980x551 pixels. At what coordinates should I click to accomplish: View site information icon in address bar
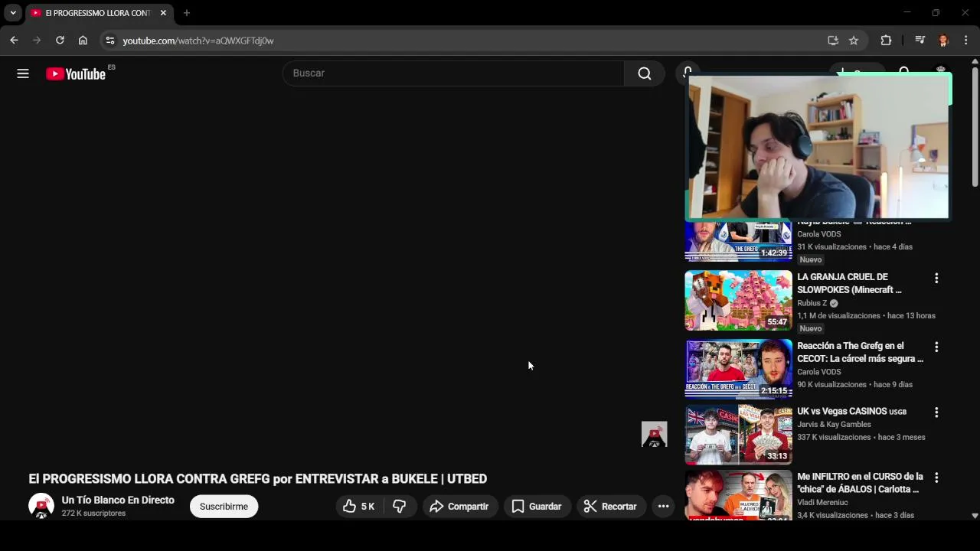(110, 41)
